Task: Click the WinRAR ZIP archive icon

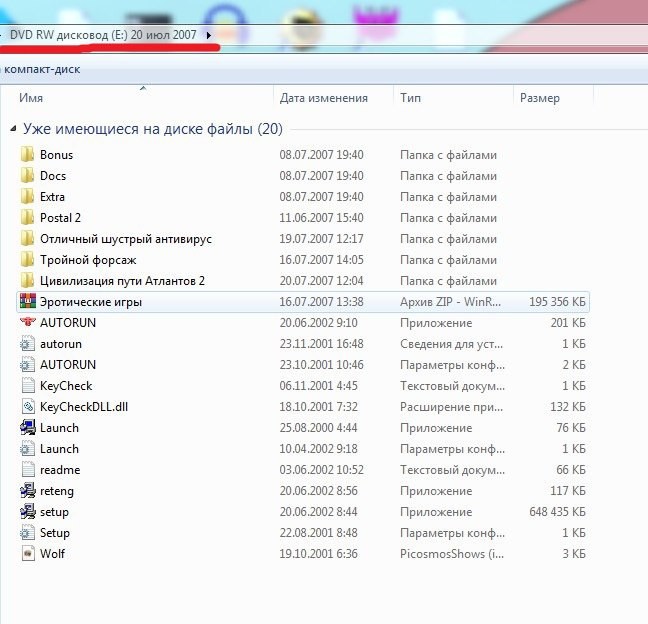Action: [x=28, y=302]
